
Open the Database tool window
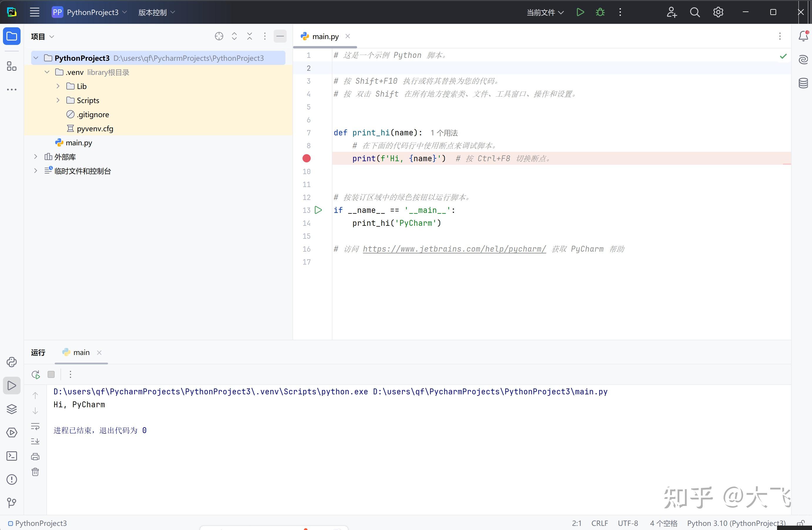point(803,83)
